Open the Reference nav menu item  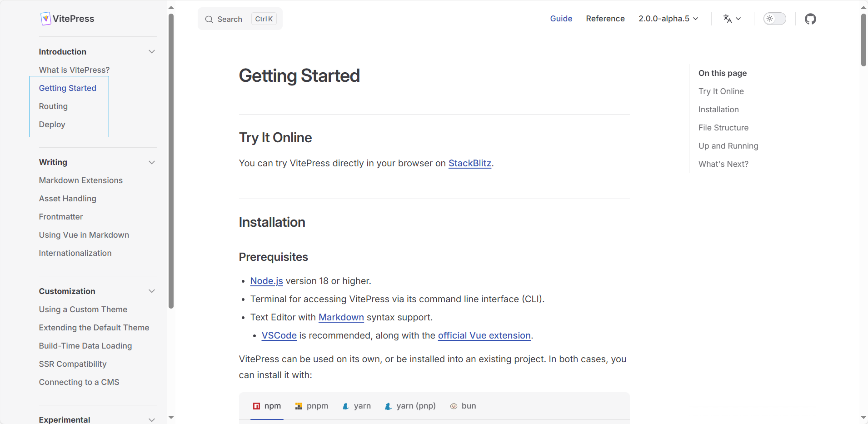pyautogui.click(x=605, y=19)
